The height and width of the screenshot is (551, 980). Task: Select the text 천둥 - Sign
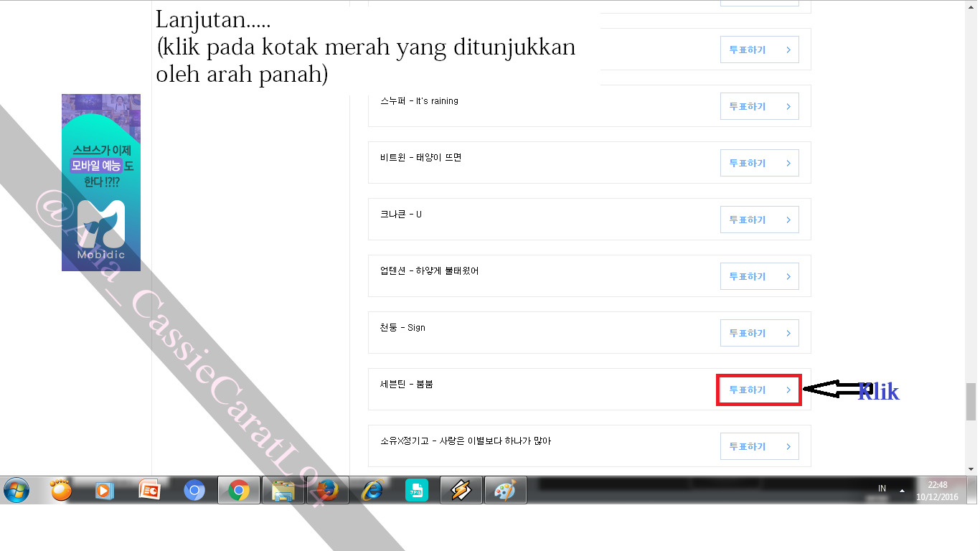402,327
